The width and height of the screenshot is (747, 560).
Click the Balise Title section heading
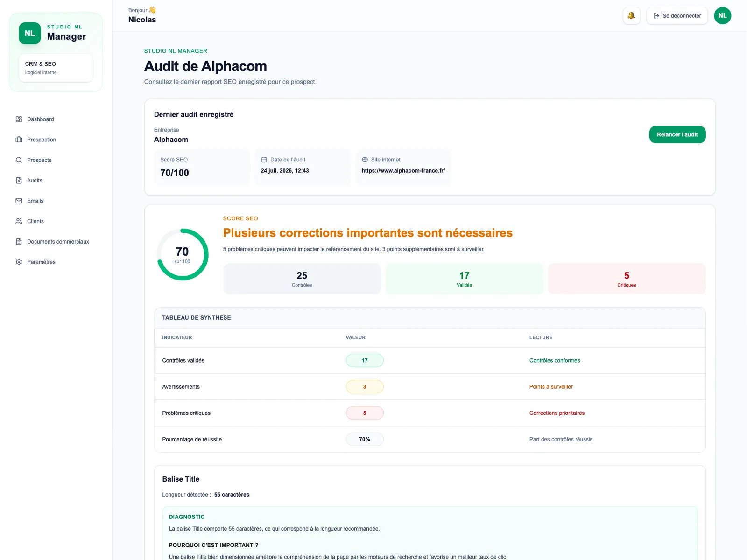[181, 479]
